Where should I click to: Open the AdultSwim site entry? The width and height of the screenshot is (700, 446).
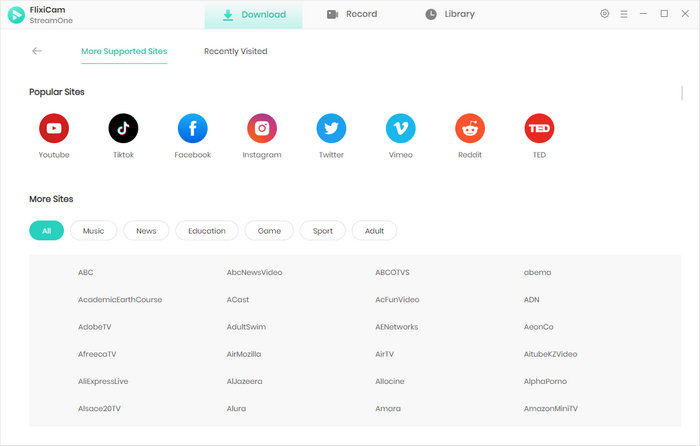pyautogui.click(x=246, y=327)
